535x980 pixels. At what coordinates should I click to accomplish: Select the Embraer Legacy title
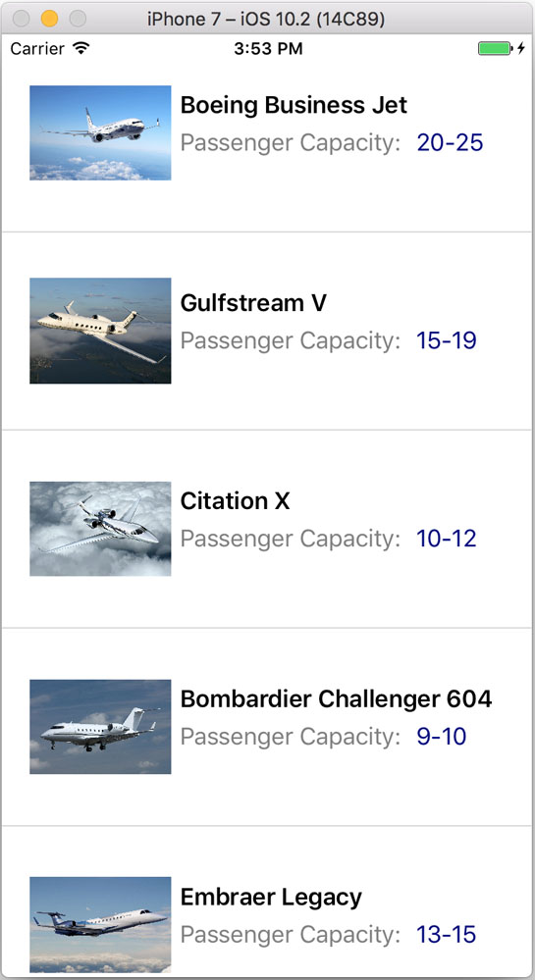(x=271, y=898)
